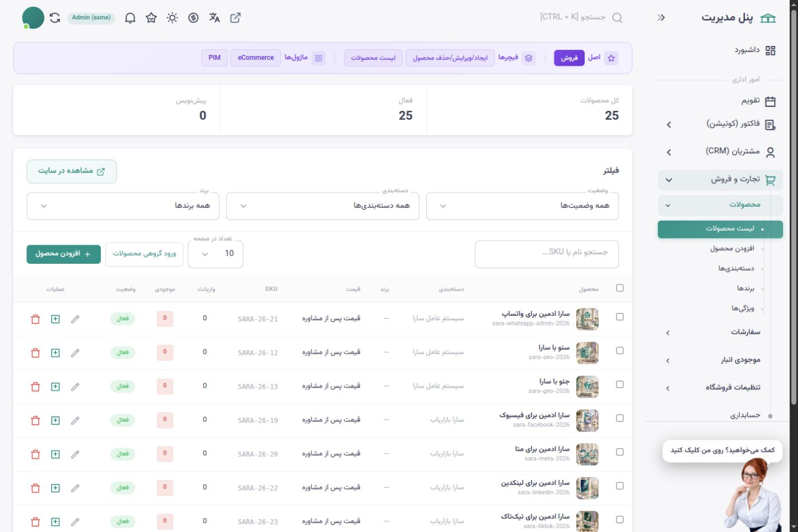The height and width of the screenshot is (532, 798).
Task: Delete the سئو با سارا product
Action: pos(35,353)
